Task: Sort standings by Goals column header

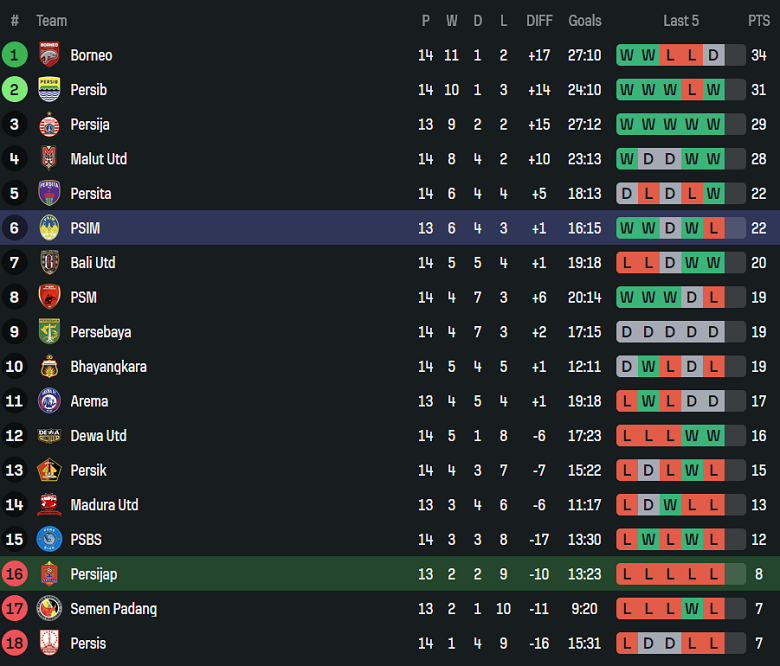Action: pyautogui.click(x=585, y=21)
